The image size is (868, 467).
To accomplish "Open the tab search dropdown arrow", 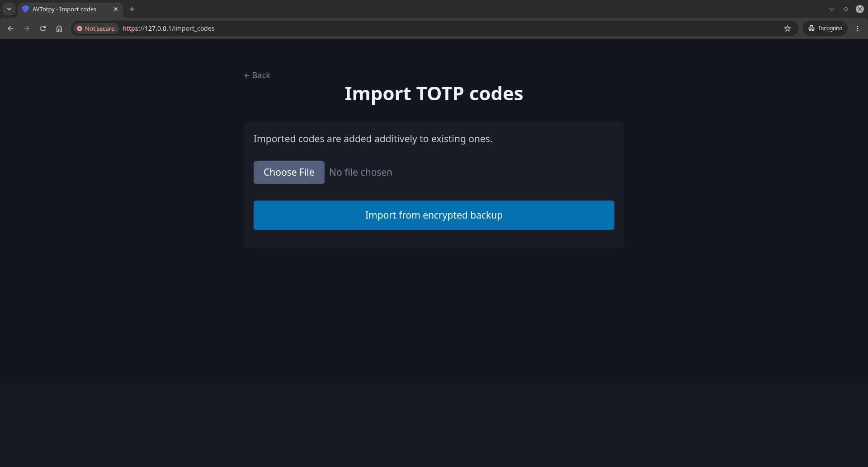I will pos(9,9).
